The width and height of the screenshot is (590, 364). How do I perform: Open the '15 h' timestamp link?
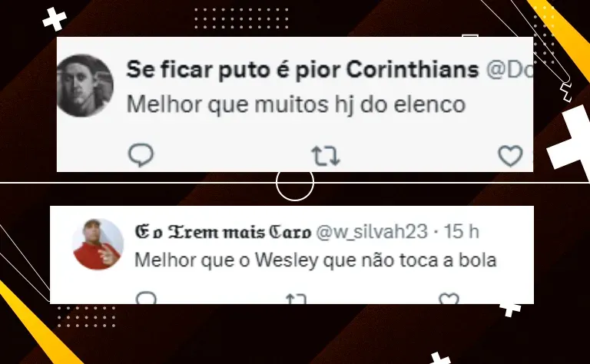[x=461, y=232]
